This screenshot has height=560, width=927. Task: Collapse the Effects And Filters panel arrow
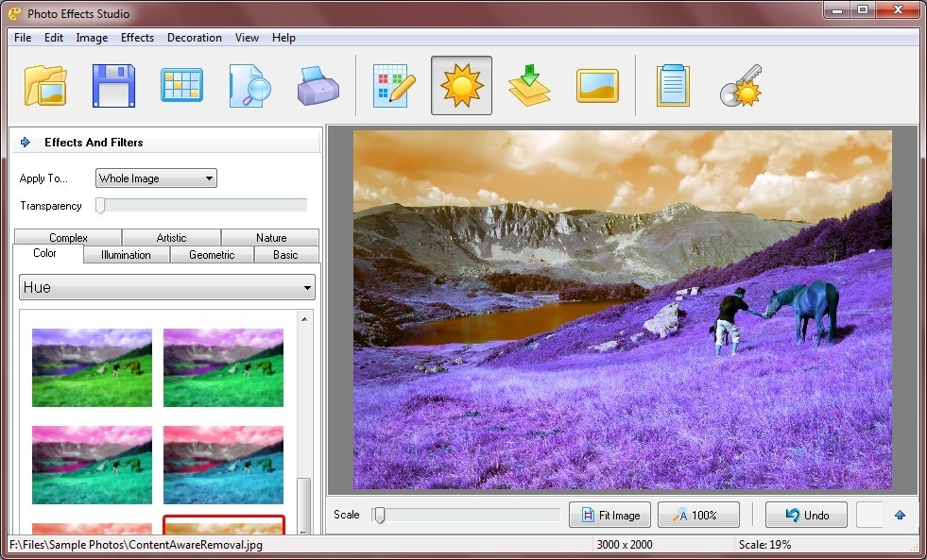click(26, 142)
